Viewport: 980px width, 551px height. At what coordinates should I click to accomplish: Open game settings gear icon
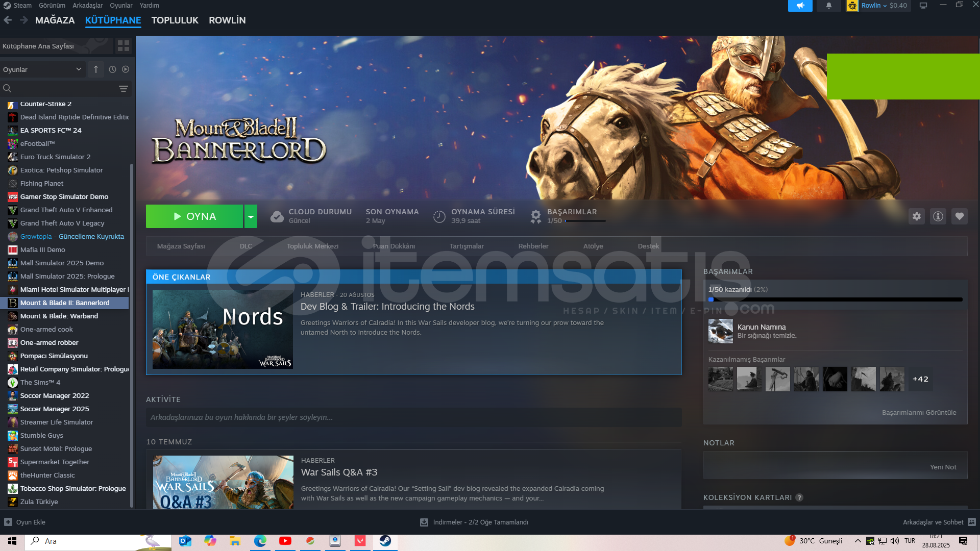coord(917,216)
